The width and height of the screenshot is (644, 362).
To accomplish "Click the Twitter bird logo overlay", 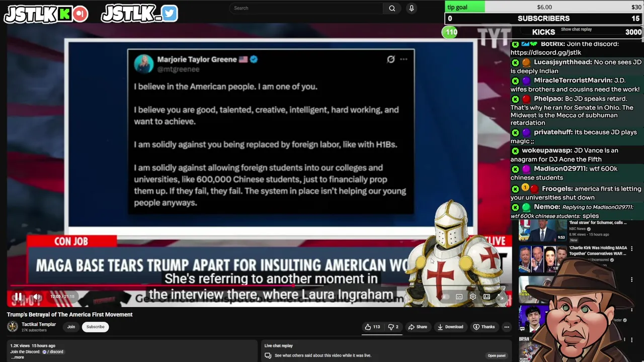I will click(x=170, y=14).
